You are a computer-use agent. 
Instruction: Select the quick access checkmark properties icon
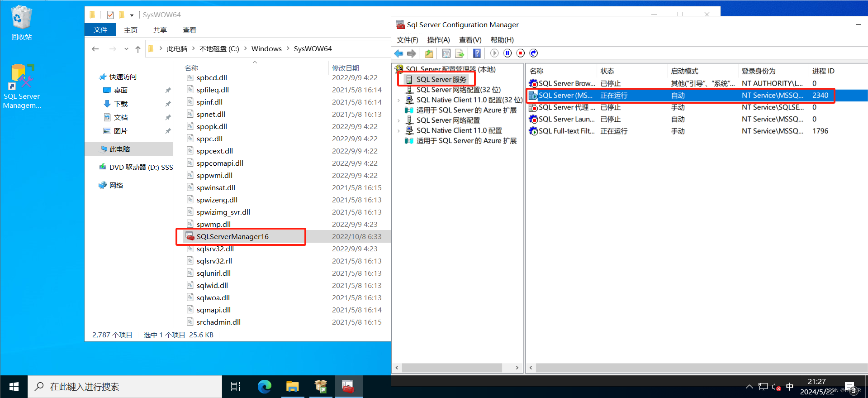tap(110, 15)
